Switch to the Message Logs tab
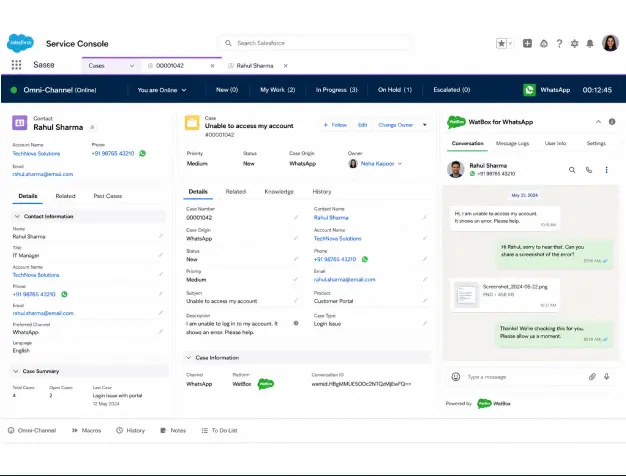The width and height of the screenshot is (626, 476). [512, 143]
